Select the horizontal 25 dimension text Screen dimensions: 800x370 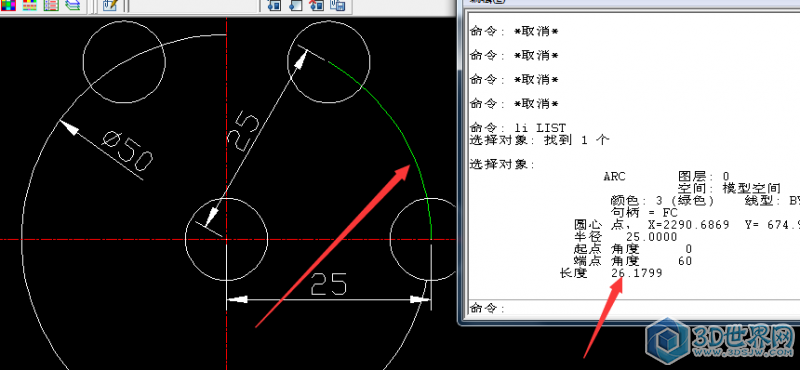(x=329, y=284)
